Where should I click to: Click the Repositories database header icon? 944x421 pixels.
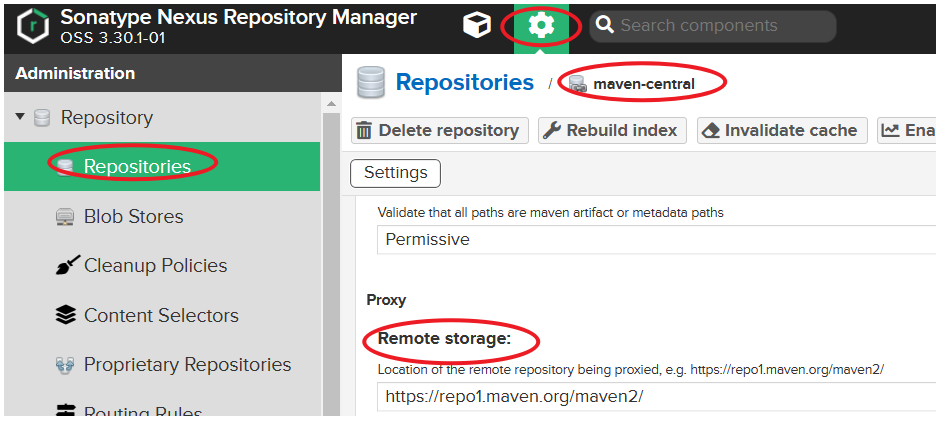[x=371, y=83]
